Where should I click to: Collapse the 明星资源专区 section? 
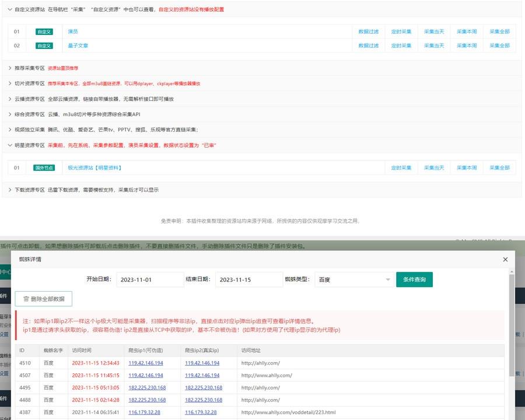click(10, 145)
